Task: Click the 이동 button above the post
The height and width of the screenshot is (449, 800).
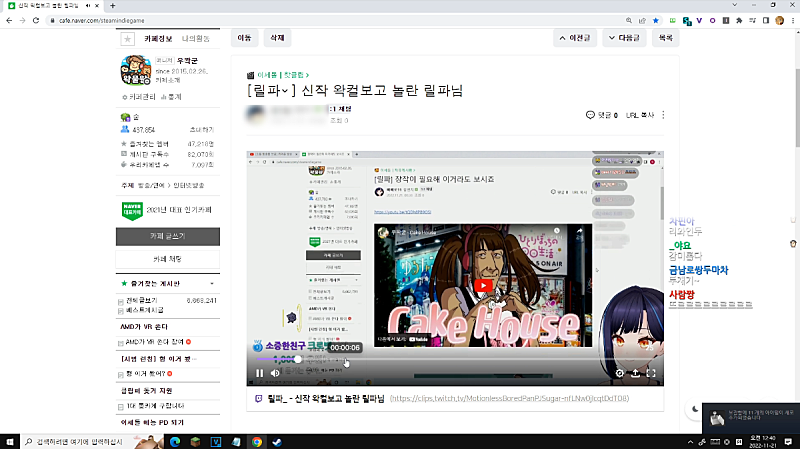Action: point(244,38)
